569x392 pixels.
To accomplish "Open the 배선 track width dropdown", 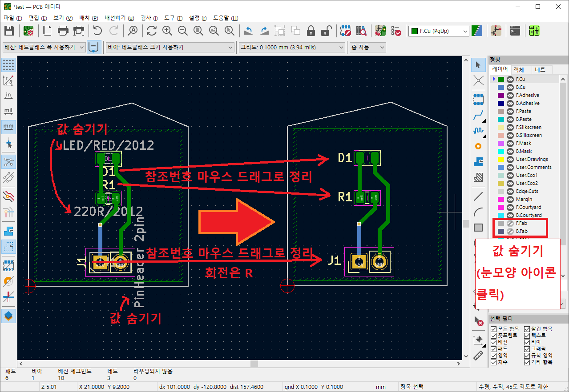I will click(x=44, y=47).
